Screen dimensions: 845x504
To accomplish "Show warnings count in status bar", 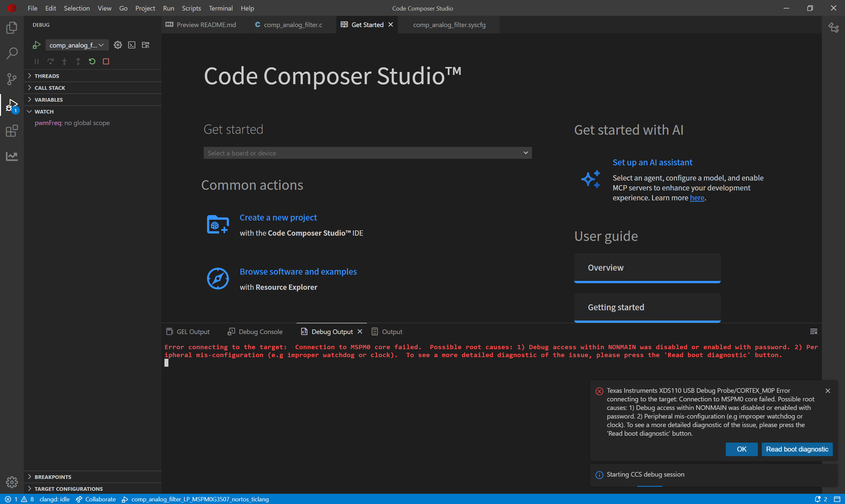I will coord(27,499).
